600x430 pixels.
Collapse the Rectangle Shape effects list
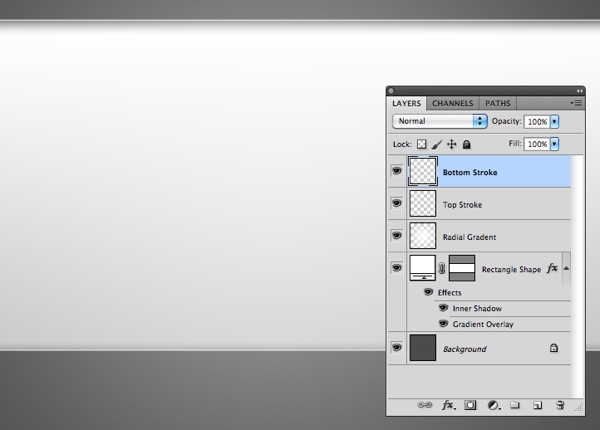(x=566, y=268)
